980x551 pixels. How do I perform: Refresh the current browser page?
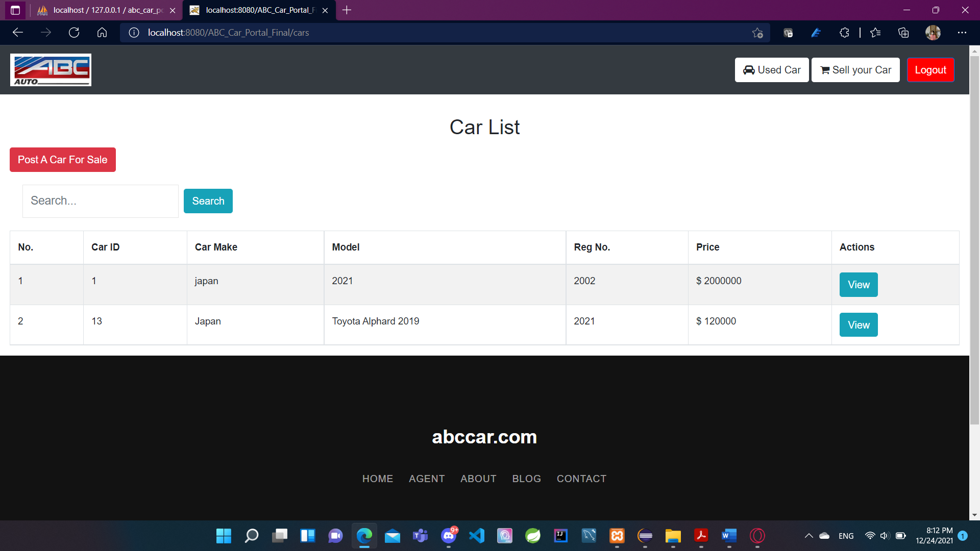[x=74, y=33]
